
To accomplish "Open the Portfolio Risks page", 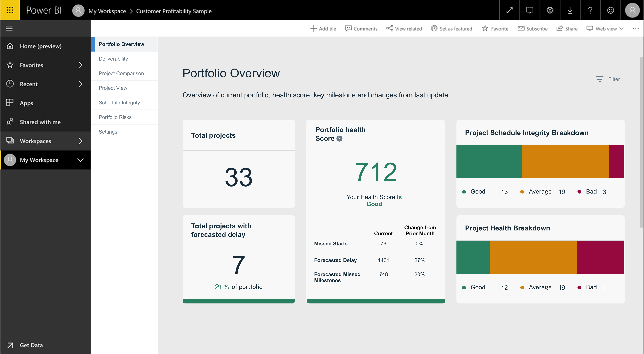I will click(115, 117).
